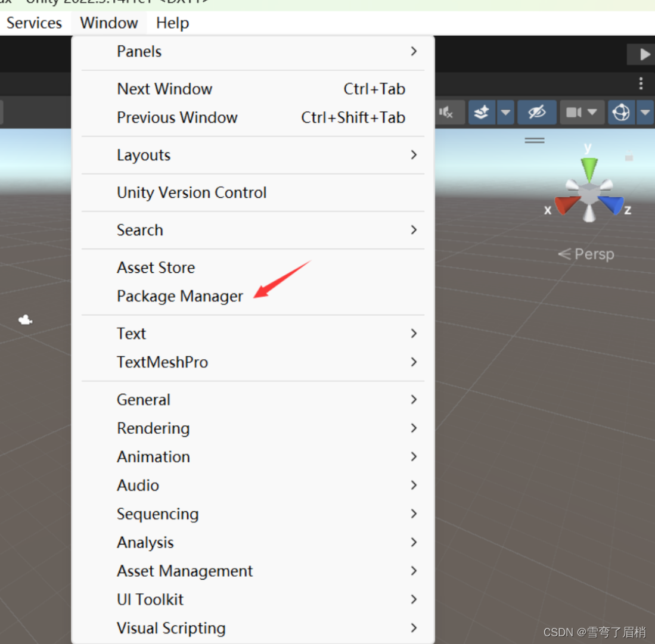The height and width of the screenshot is (644, 655).
Task: Click the gizmo lock icon
Action: [629, 157]
